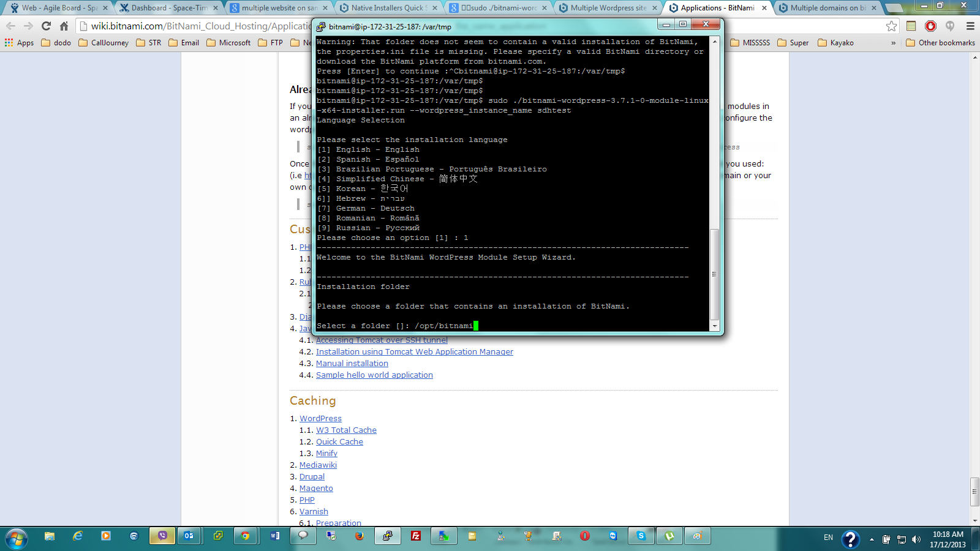Screen dimensions: 980x551
Task: Open Firefox from the taskbar
Action: point(360,536)
